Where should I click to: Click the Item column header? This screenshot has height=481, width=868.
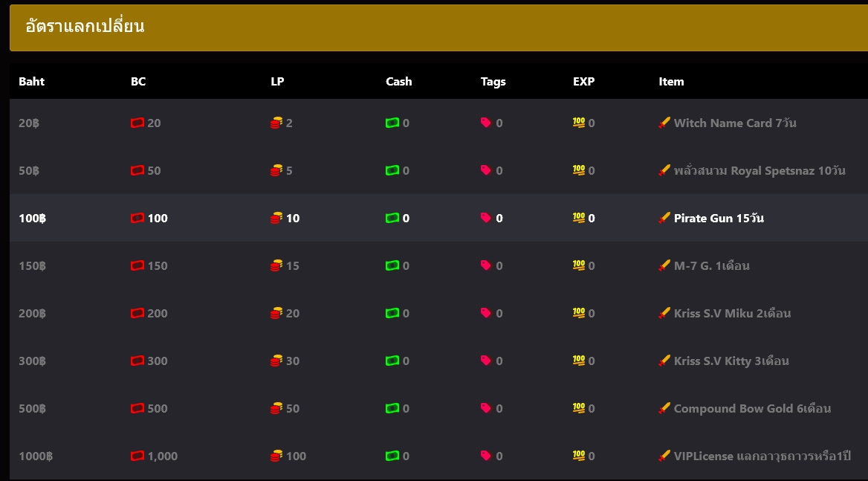[671, 82]
